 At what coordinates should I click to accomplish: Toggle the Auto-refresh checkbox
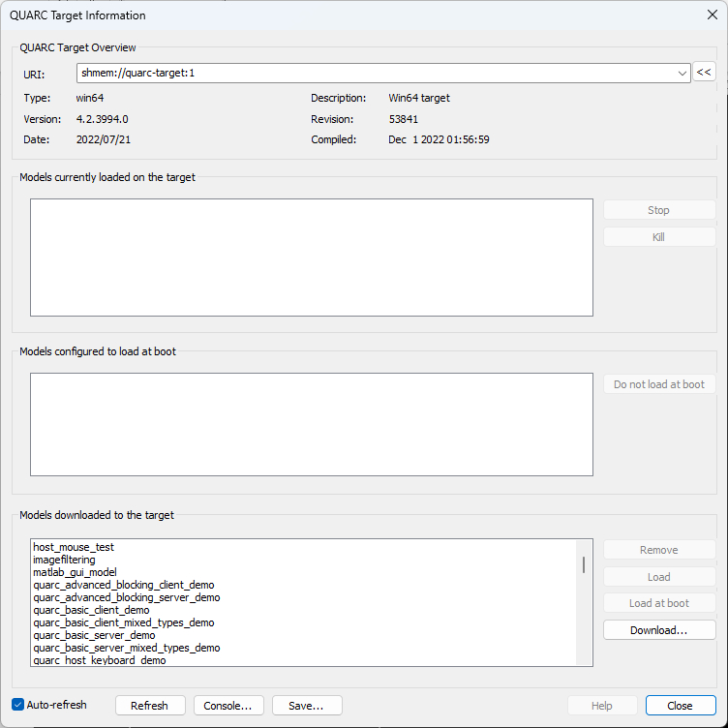[17, 705]
